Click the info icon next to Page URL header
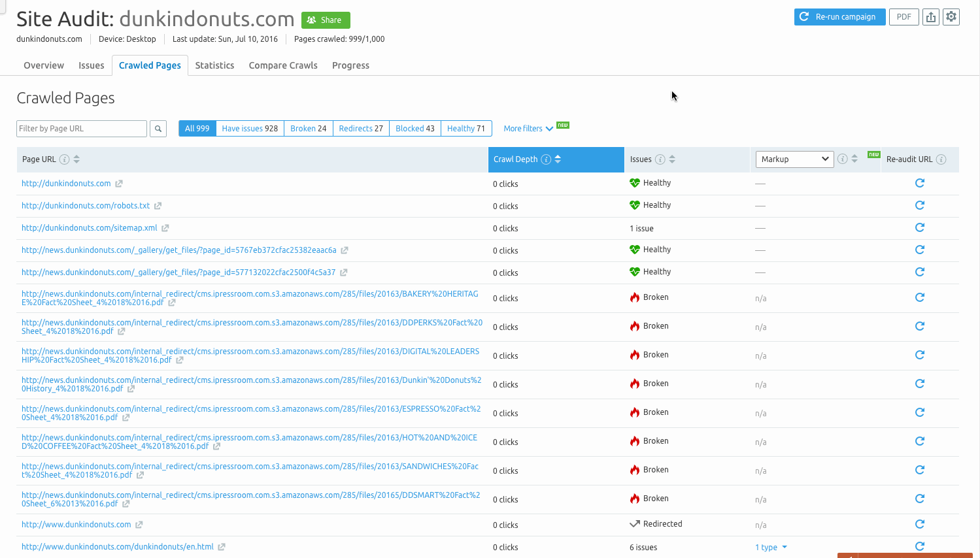This screenshot has width=980, height=558. pos(64,159)
